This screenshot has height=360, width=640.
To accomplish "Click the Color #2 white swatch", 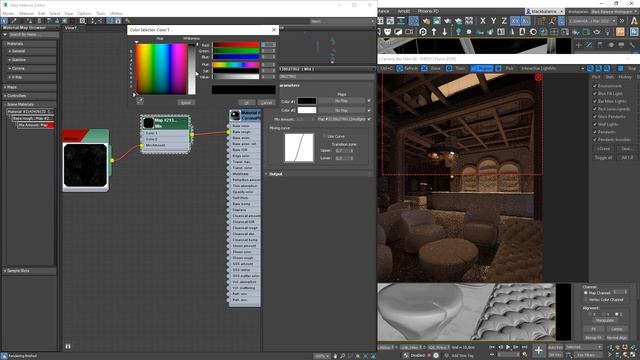I will point(307,110).
